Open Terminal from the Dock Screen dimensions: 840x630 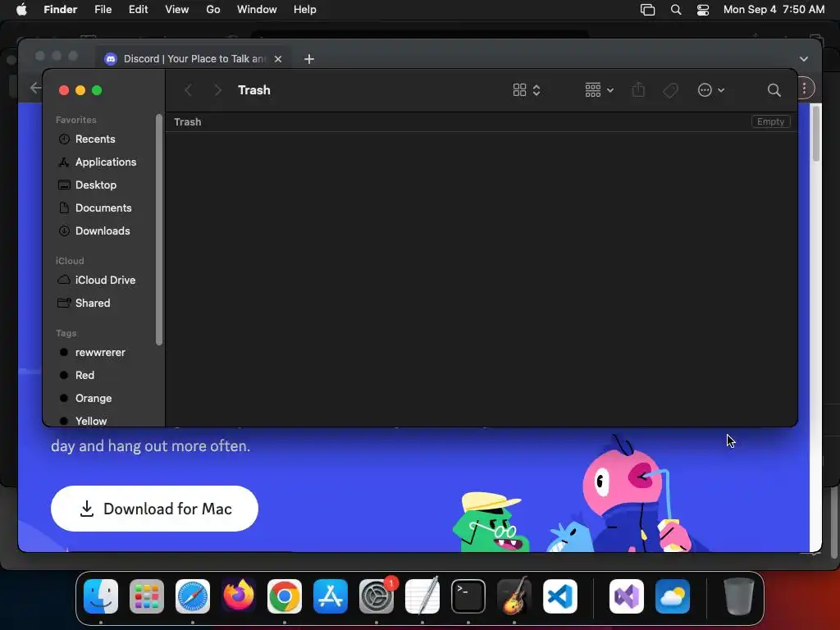pyautogui.click(x=468, y=596)
